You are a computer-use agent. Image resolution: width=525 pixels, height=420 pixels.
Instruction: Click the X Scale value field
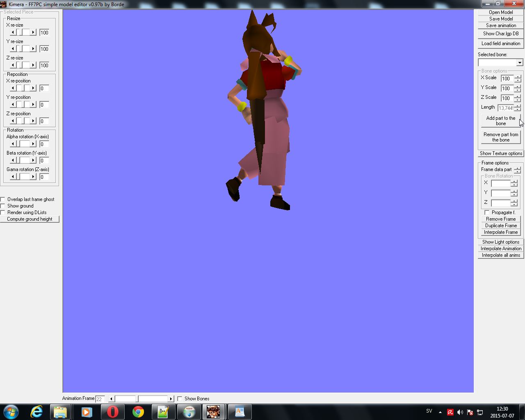pyautogui.click(x=507, y=78)
